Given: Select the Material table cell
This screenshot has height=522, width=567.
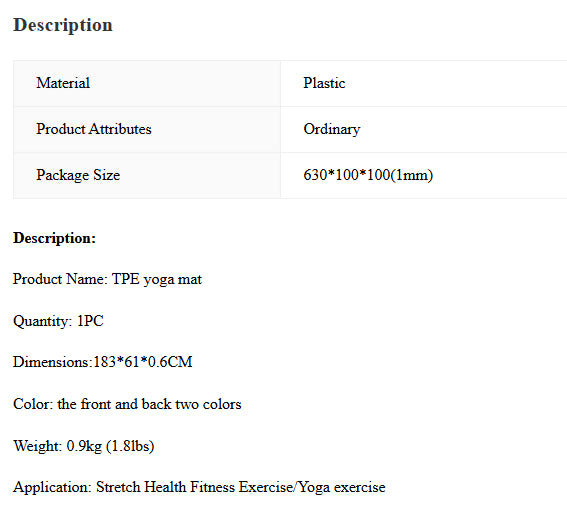Looking at the screenshot, I should pyautogui.click(x=147, y=84).
